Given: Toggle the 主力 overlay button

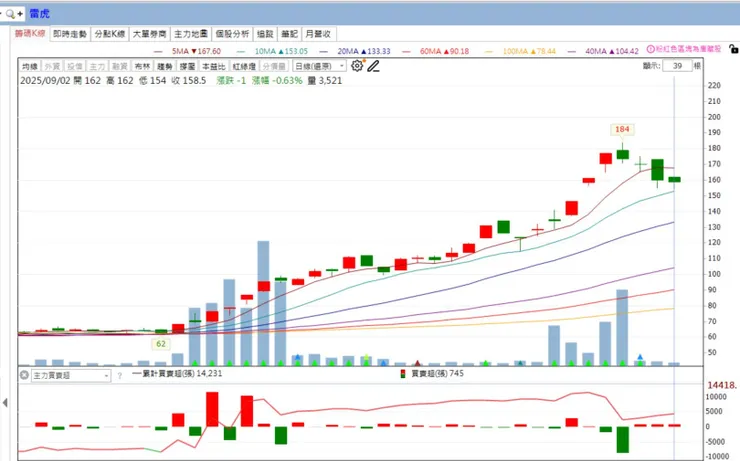Looking at the screenshot, I should [97, 66].
